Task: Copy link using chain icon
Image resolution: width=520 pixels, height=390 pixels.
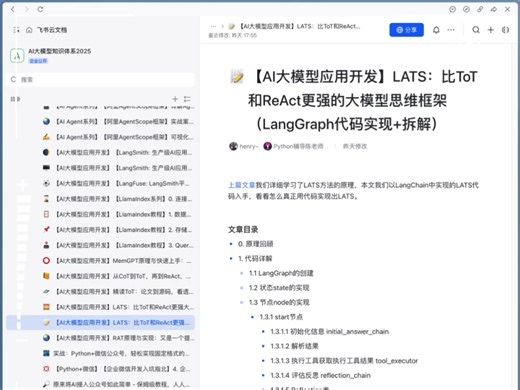Action: coord(480,9)
